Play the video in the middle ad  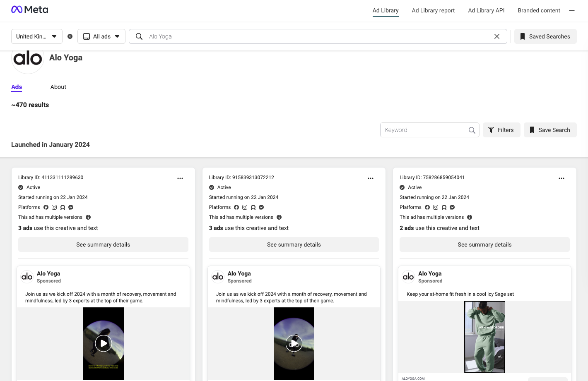coord(294,343)
